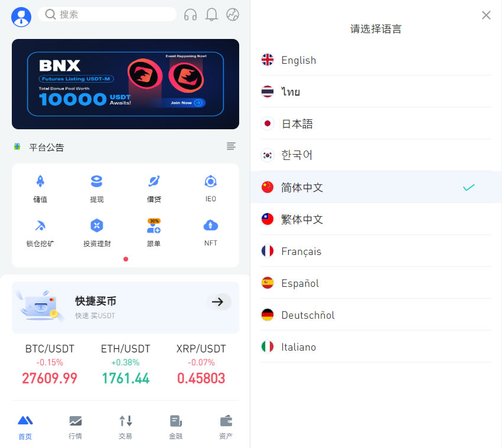Screen dimensions: 502x448
Task: Select 日本語 Japanese language option
Action: click(x=376, y=123)
